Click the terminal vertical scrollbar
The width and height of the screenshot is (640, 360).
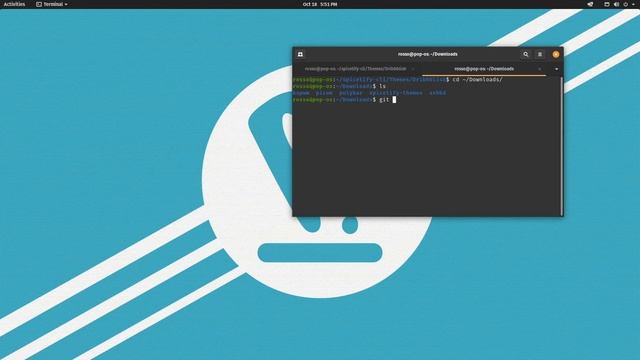[562, 146]
